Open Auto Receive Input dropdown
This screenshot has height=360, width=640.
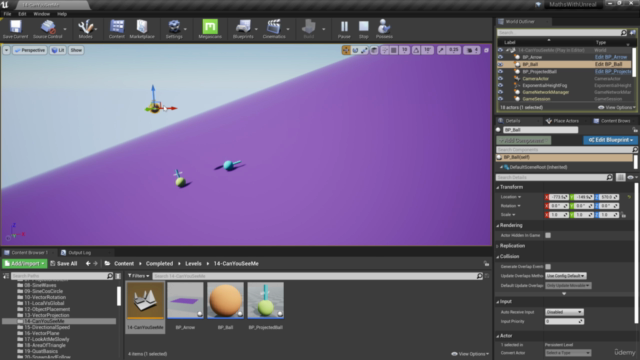564,312
